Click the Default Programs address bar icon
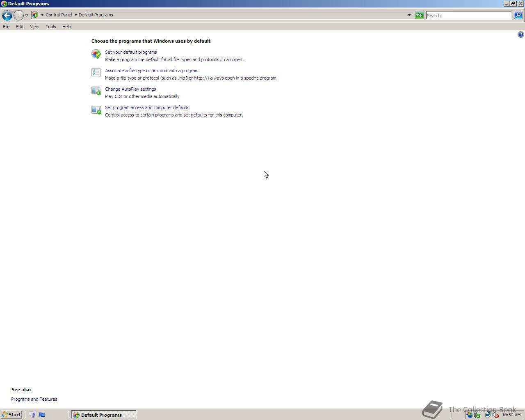 pyautogui.click(x=35, y=15)
